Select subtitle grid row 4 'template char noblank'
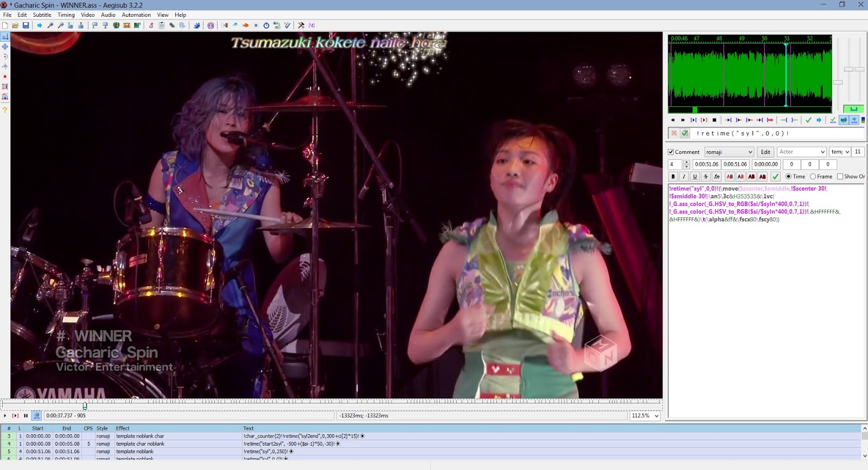868x470 pixels. coord(431,444)
